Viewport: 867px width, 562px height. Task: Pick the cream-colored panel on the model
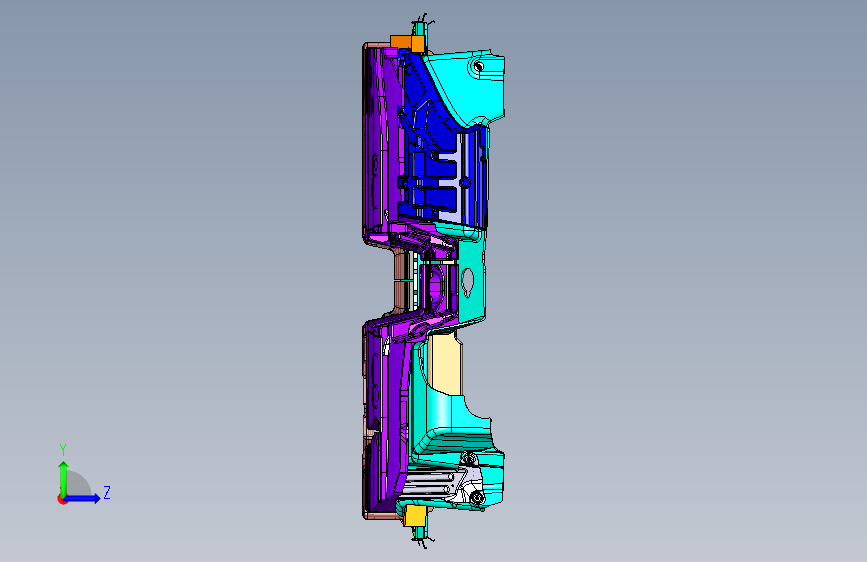(444, 363)
